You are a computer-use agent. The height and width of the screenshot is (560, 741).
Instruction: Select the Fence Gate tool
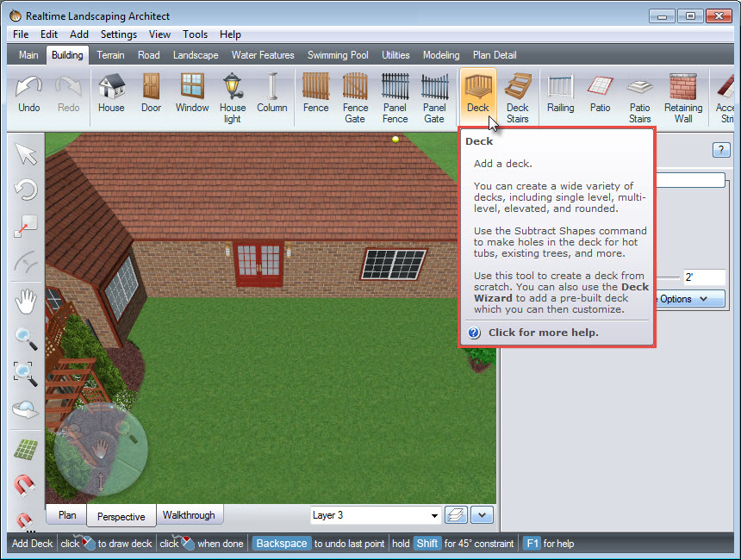click(355, 98)
